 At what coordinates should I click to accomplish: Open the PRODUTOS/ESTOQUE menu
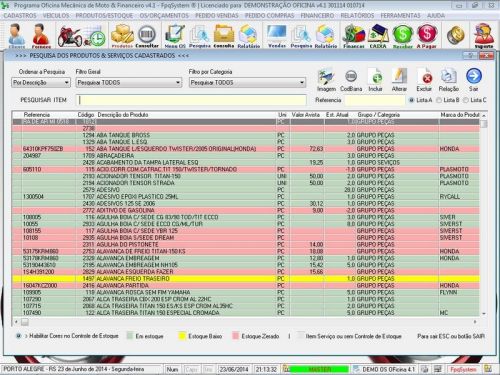(104, 16)
